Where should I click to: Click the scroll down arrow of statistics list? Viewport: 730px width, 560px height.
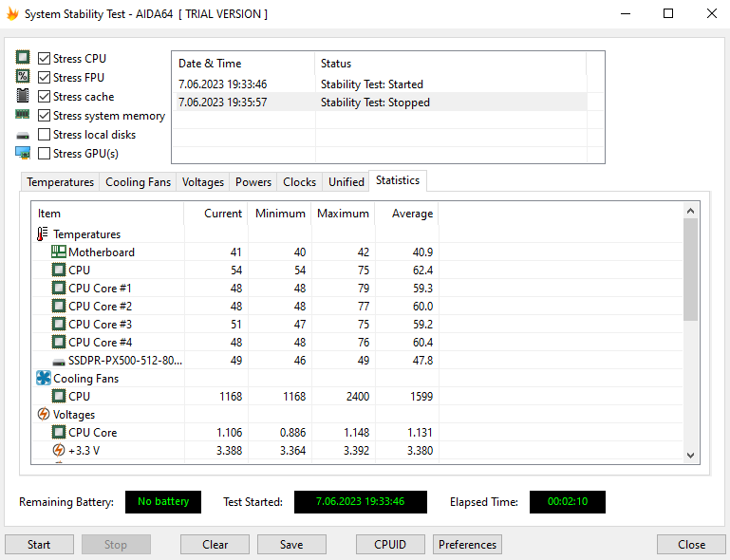click(690, 456)
